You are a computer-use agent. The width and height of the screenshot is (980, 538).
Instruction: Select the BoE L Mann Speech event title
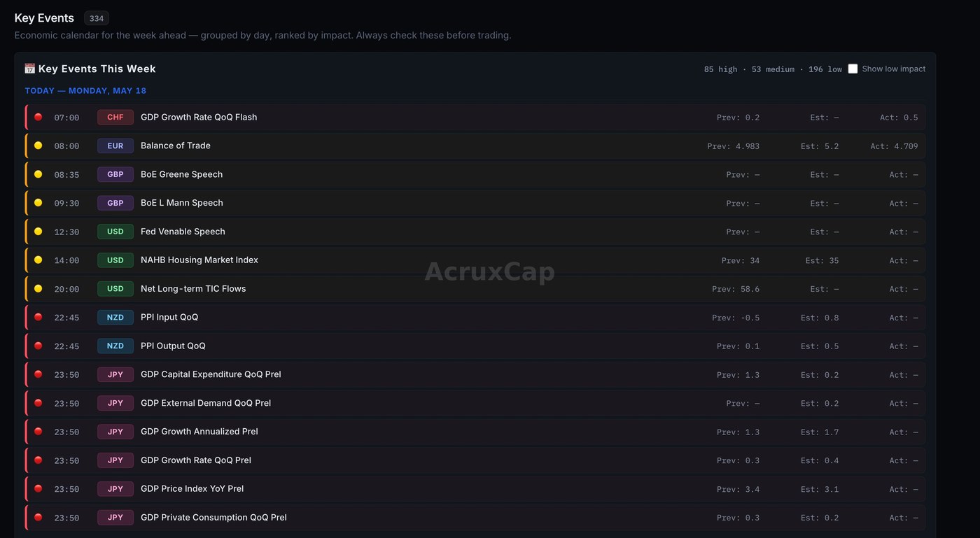click(x=182, y=203)
